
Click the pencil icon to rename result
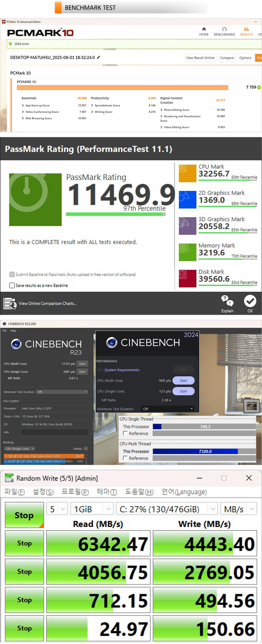click(x=99, y=57)
